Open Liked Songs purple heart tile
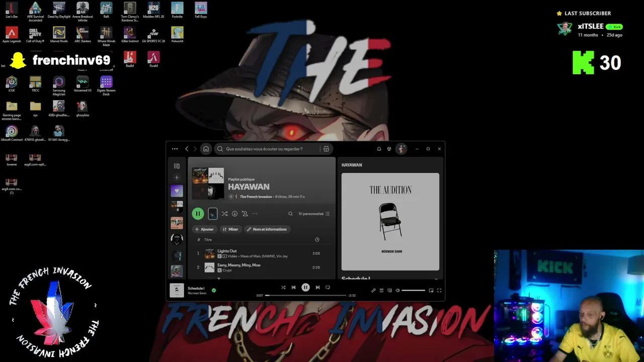This screenshot has height=362, width=644. pos(177,191)
